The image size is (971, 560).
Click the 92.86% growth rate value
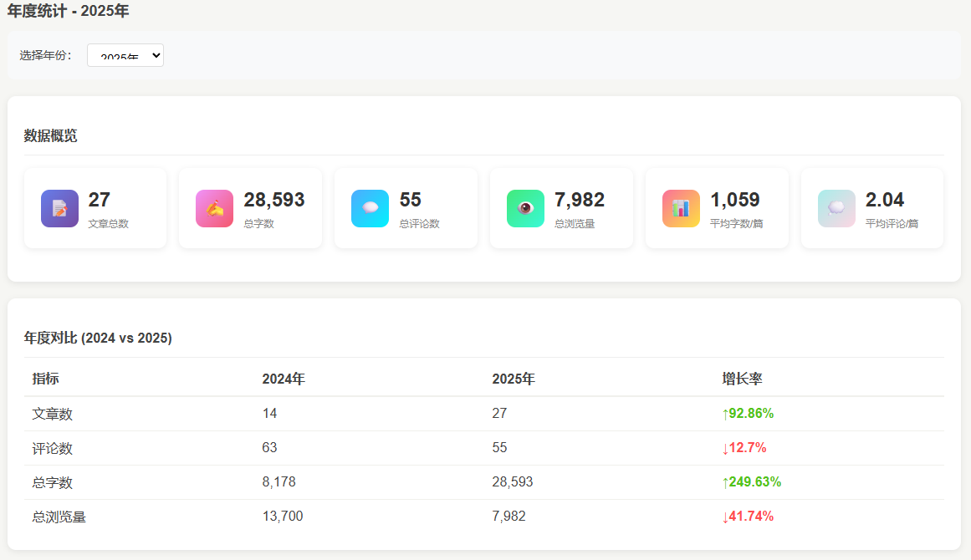tap(748, 413)
